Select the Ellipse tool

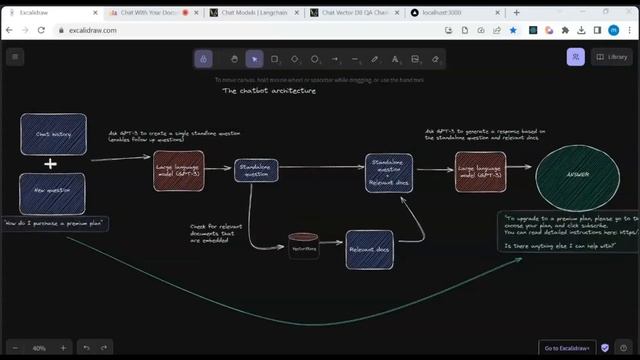tap(315, 59)
